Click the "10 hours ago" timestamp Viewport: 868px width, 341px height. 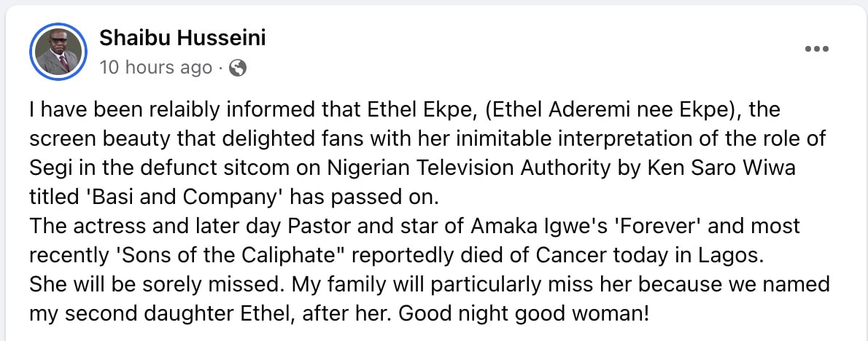pos(155,68)
